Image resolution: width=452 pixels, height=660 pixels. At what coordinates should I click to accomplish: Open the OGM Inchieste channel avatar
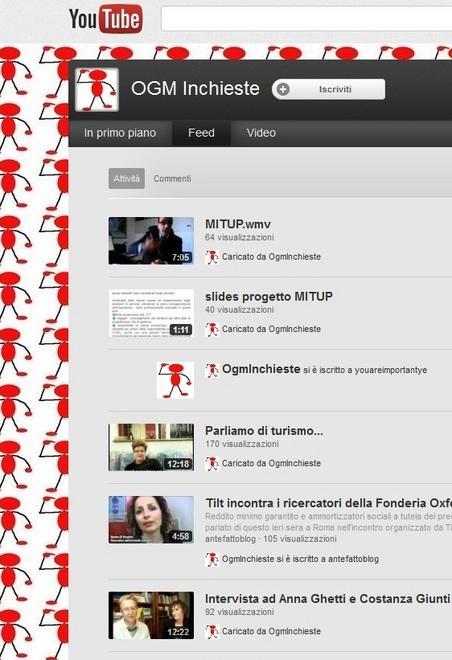point(97,90)
